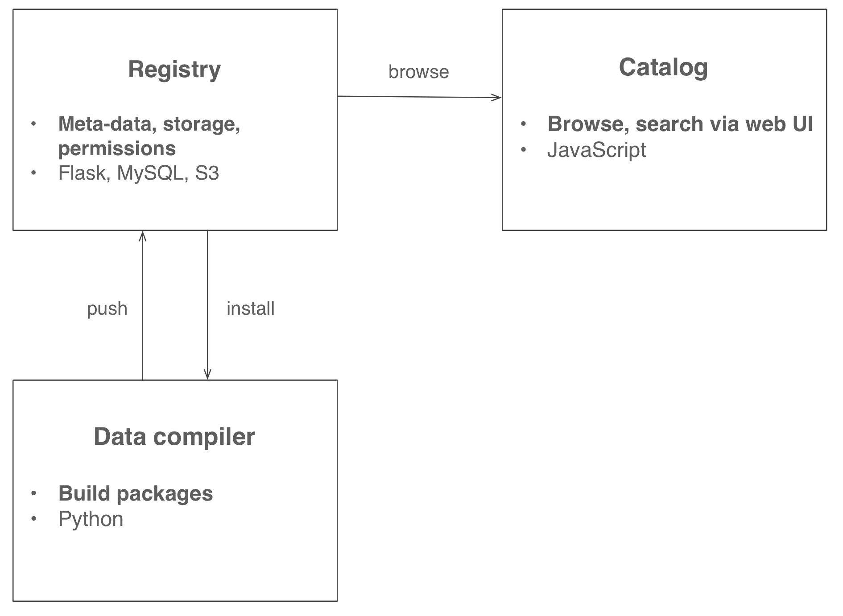
Task: Select the "Meta-data, storage, permissions" bullet text
Action: 149,136
